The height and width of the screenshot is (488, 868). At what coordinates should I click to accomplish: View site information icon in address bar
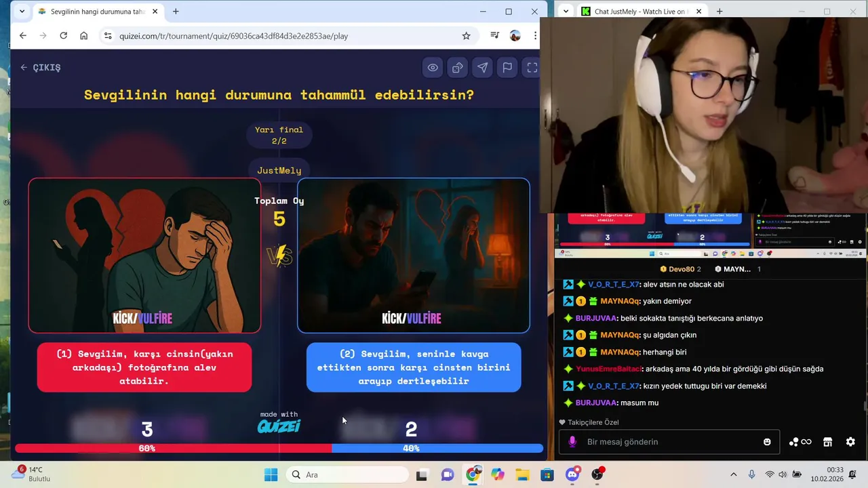coord(108,36)
